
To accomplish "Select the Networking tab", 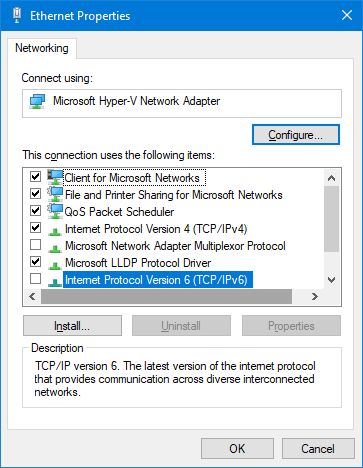I will tap(42, 48).
